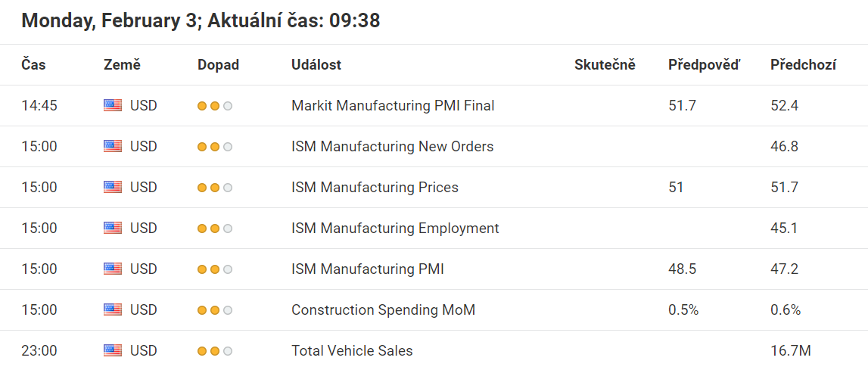The width and height of the screenshot is (868, 370).
Task: Click the flag beside ISM Manufacturing New Orders
Action: pos(112,146)
